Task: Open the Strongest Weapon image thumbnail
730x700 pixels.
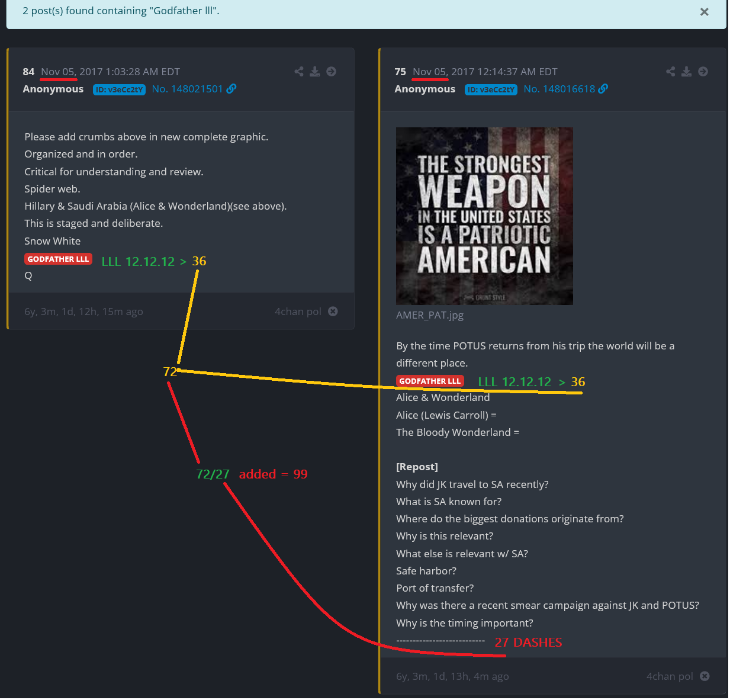Action: [484, 216]
